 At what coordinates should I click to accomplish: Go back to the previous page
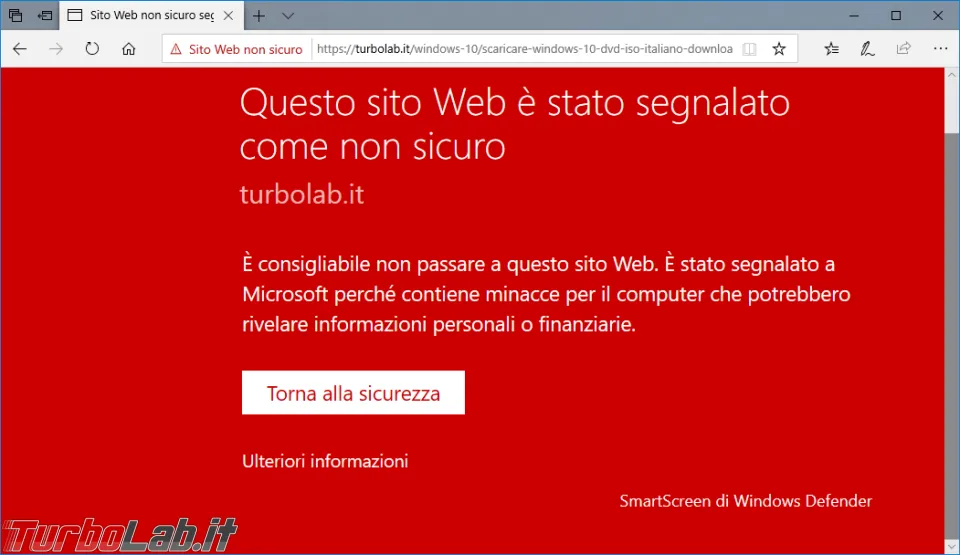point(20,49)
